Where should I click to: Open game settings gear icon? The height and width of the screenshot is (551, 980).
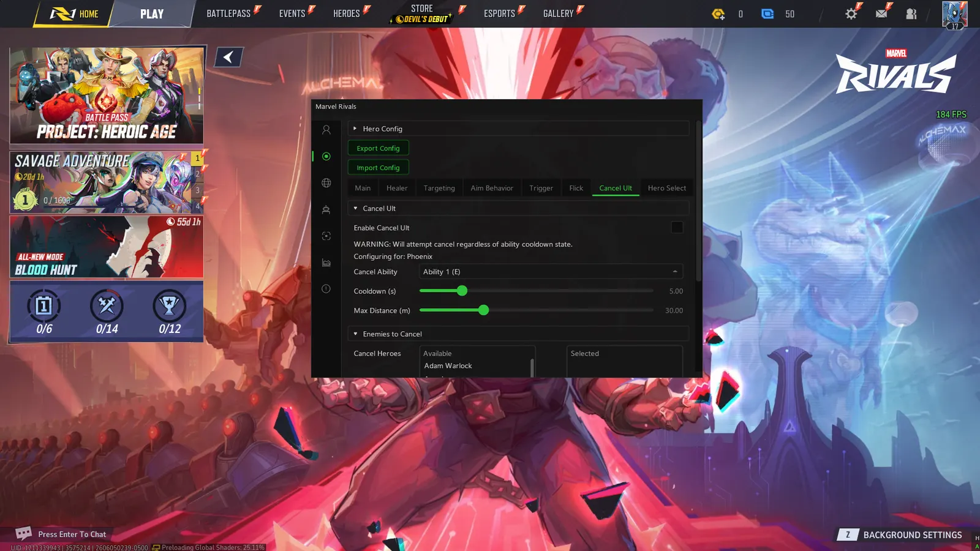click(x=851, y=13)
